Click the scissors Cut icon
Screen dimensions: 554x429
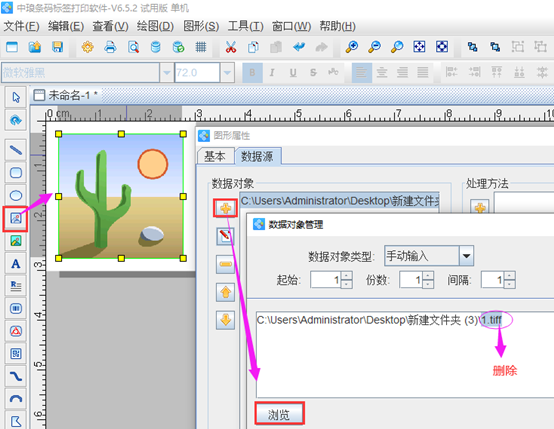[231, 47]
